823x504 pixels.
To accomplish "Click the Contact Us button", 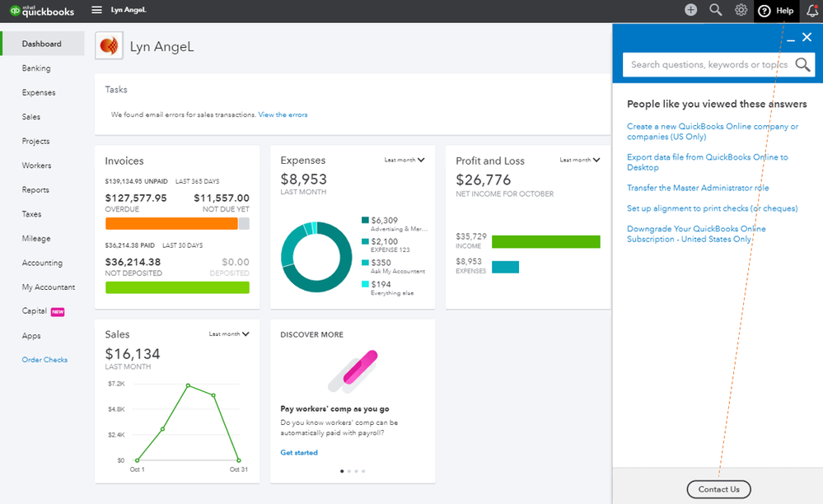I will point(718,489).
